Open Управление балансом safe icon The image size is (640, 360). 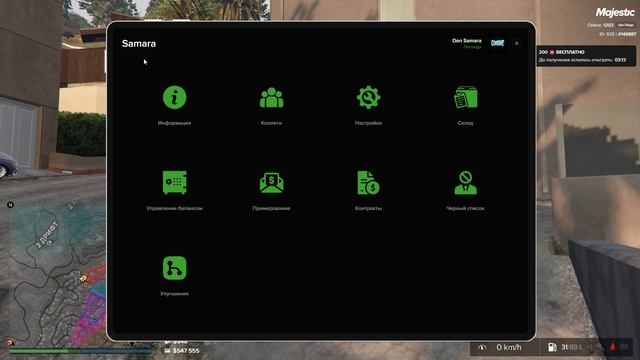[174, 182]
